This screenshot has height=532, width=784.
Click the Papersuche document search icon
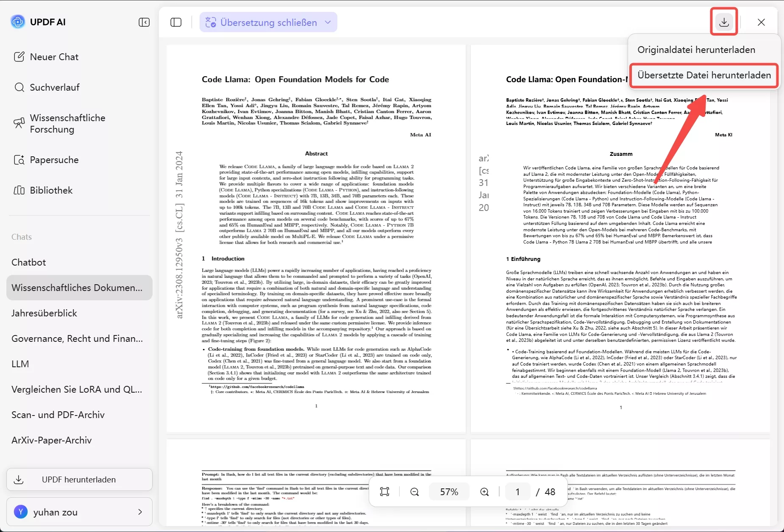(x=19, y=160)
